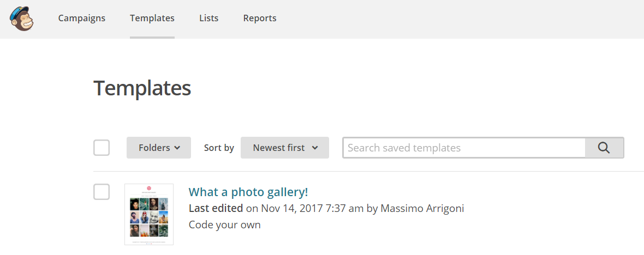The width and height of the screenshot is (644, 255).
Task: Switch to the Reports section
Action: tap(260, 19)
